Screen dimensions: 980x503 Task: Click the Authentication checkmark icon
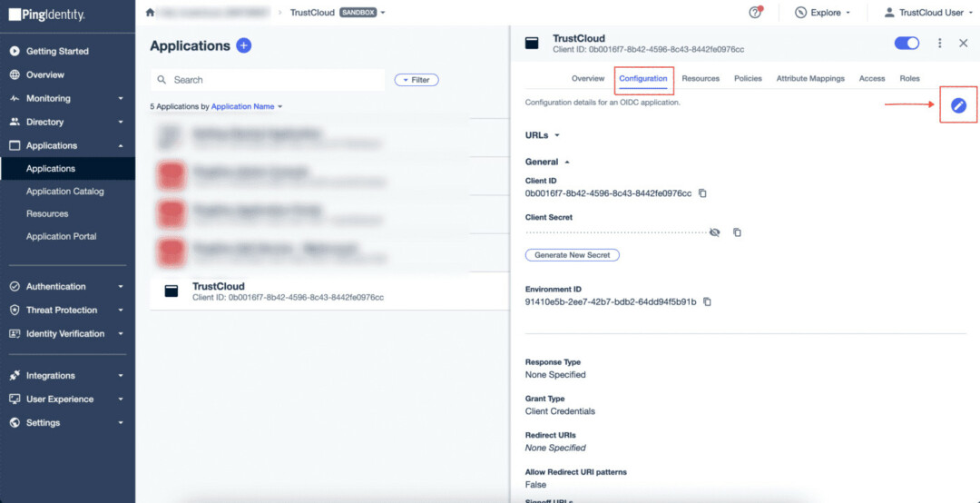click(15, 287)
